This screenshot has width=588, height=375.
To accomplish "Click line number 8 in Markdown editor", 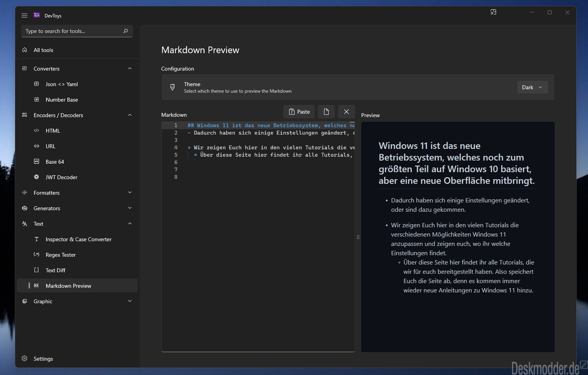I will point(176,177).
